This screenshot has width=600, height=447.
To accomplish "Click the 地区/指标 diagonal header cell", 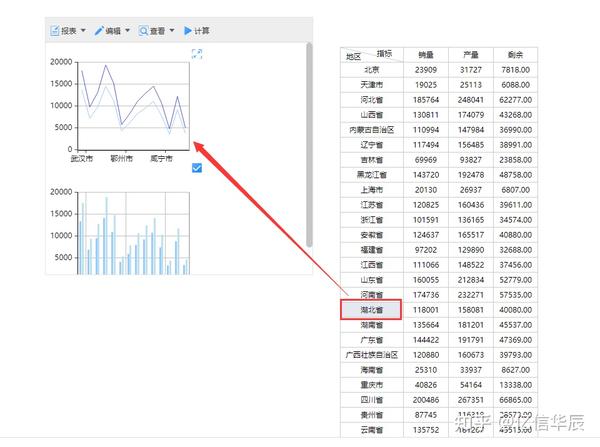I will click(x=372, y=55).
